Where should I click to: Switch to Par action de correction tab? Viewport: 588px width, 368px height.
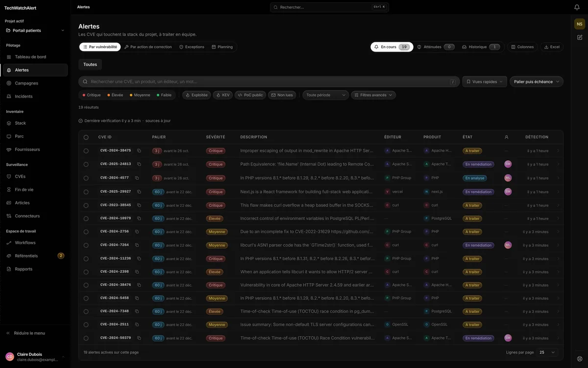[x=148, y=47]
